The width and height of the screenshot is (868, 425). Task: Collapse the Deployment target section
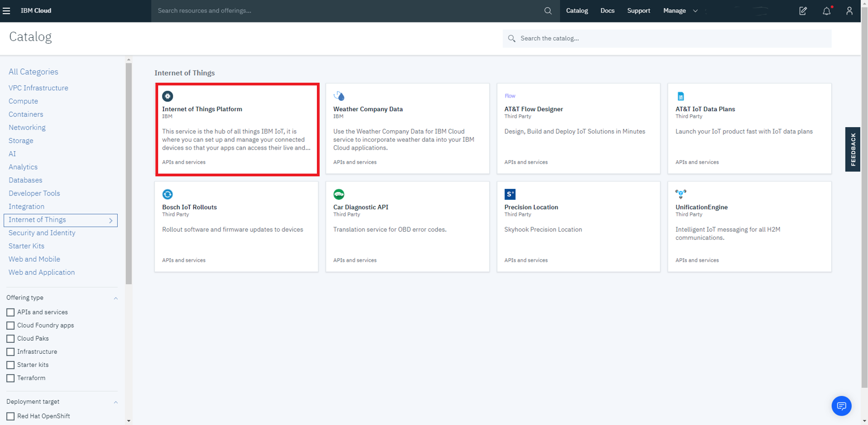(x=115, y=402)
